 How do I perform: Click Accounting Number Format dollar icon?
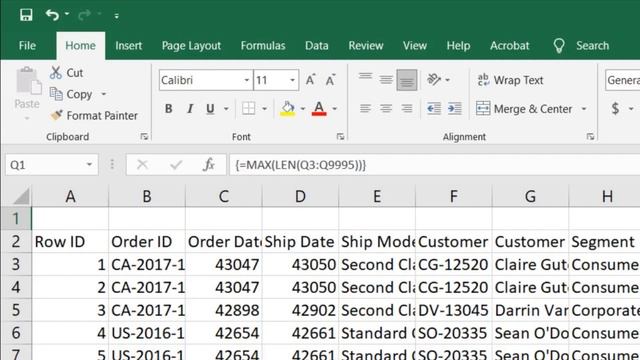point(616,109)
